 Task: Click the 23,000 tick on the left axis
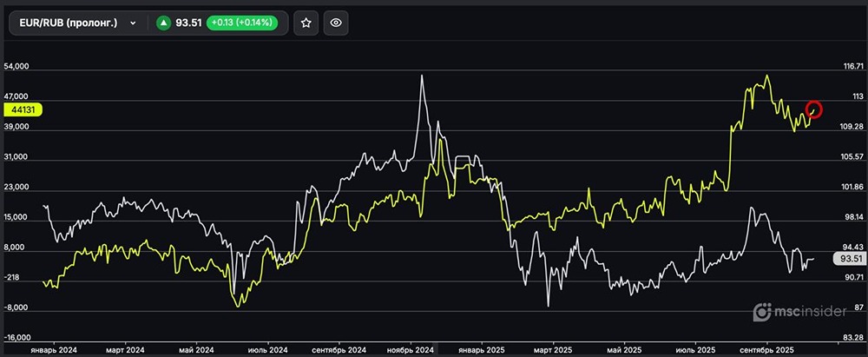pos(16,188)
